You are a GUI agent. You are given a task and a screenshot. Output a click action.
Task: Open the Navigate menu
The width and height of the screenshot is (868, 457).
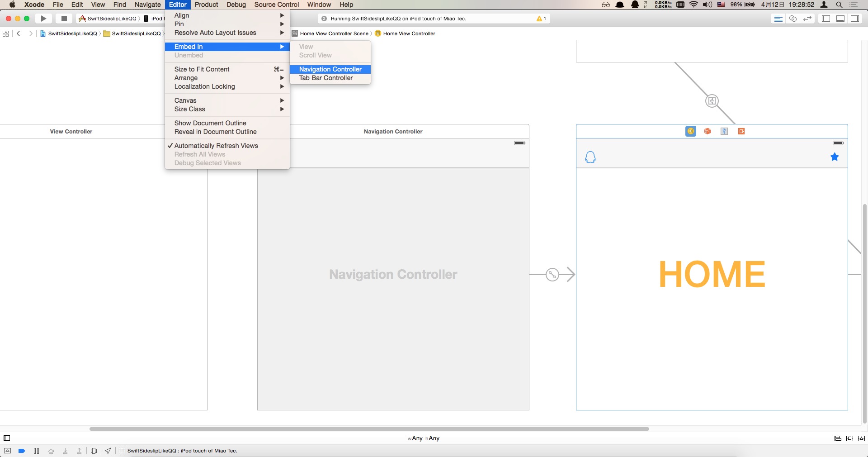click(147, 5)
